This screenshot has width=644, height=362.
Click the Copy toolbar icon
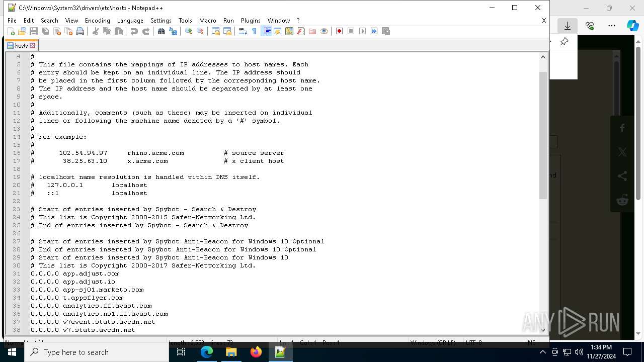pyautogui.click(x=107, y=31)
